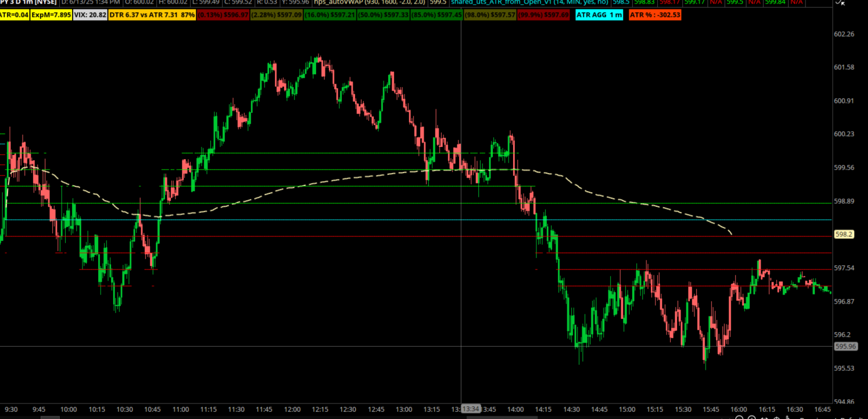
Task: Click the 16:45 time axis label
Action: pyautogui.click(x=822, y=409)
